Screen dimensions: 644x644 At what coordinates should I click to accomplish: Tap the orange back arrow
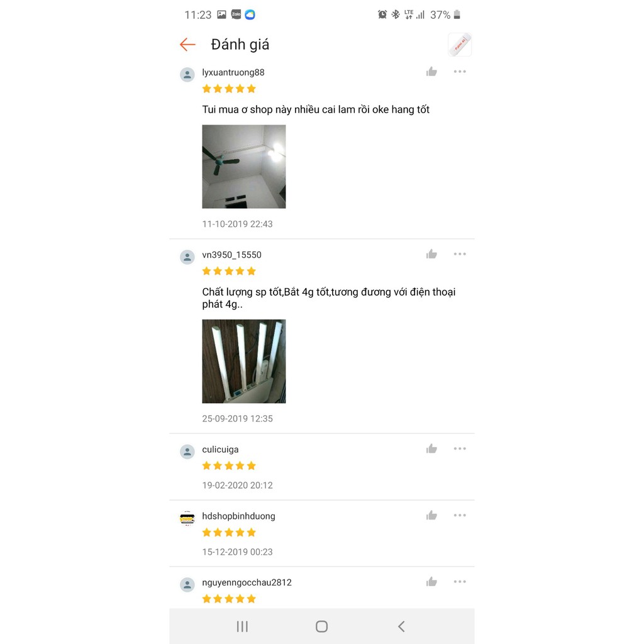(187, 45)
